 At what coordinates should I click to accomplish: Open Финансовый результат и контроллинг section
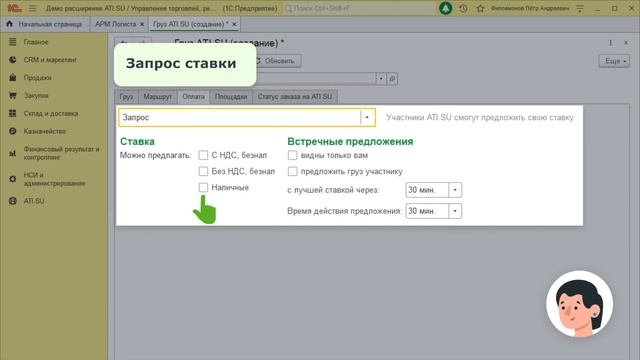[x=61, y=153]
